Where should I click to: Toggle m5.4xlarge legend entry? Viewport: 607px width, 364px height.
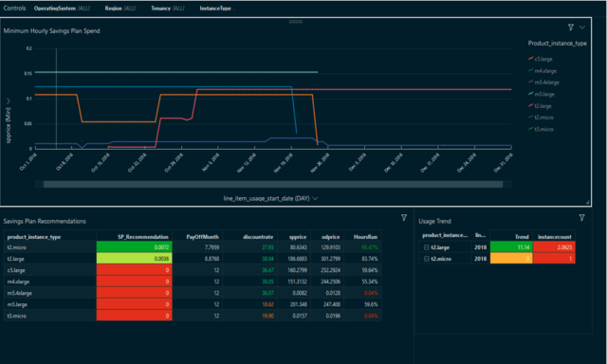[x=543, y=82]
